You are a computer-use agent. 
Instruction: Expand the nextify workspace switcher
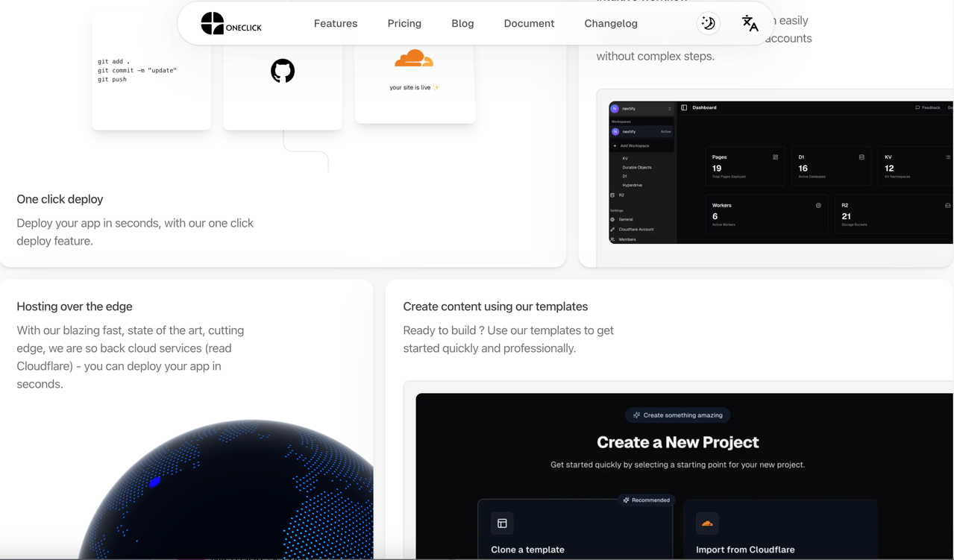pyautogui.click(x=641, y=109)
